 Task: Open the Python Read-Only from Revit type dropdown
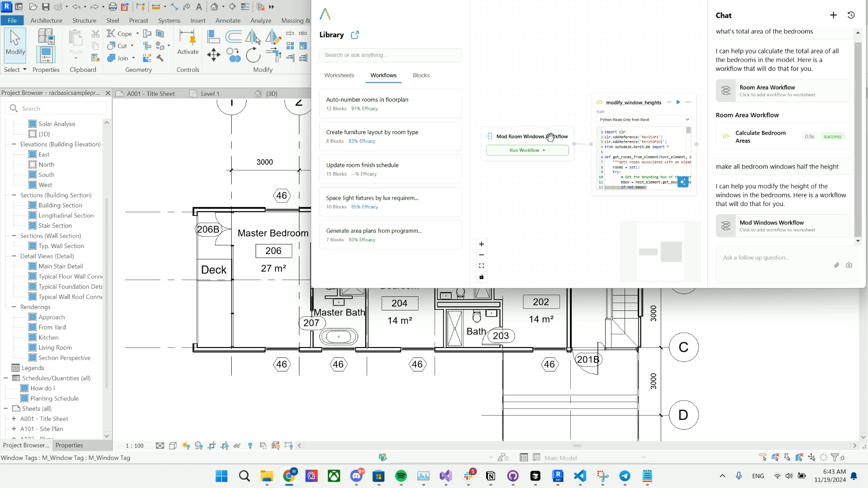(644, 120)
